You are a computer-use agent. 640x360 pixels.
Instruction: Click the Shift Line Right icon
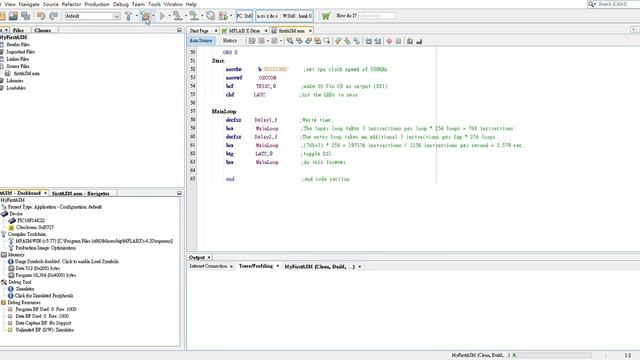tap(378, 41)
